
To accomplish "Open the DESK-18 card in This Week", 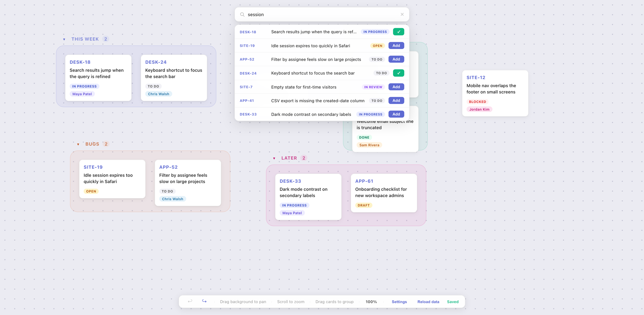I will coord(98,78).
